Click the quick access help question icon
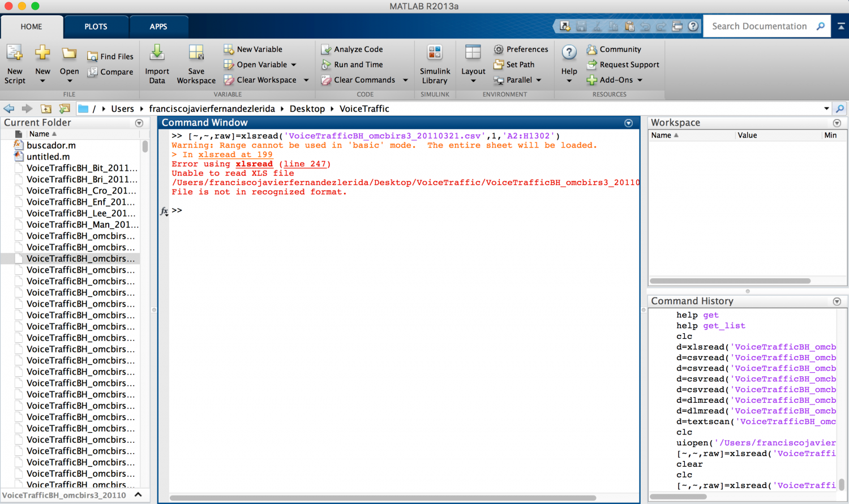This screenshot has height=504, width=849. [693, 26]
